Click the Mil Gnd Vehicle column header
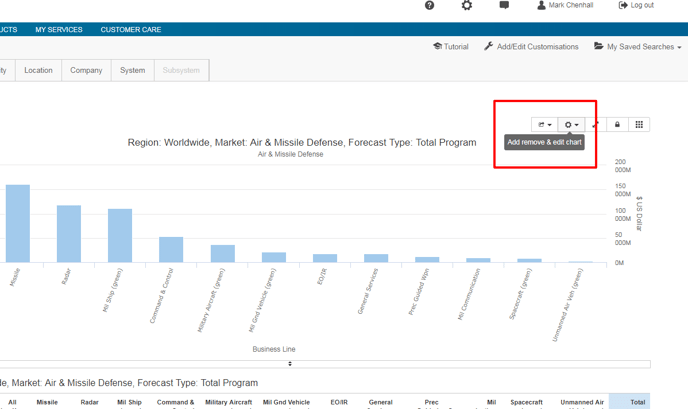This screenshot has height=409, width=688. [286, 402]
